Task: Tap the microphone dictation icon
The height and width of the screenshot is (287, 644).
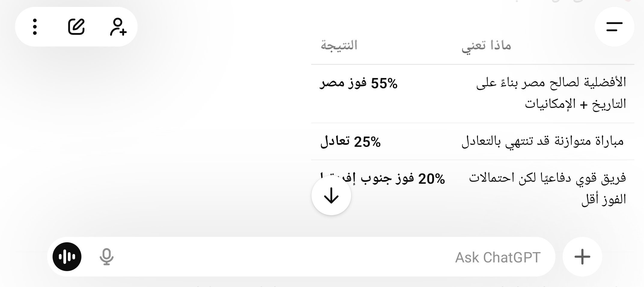Action: tap(106, 257)
